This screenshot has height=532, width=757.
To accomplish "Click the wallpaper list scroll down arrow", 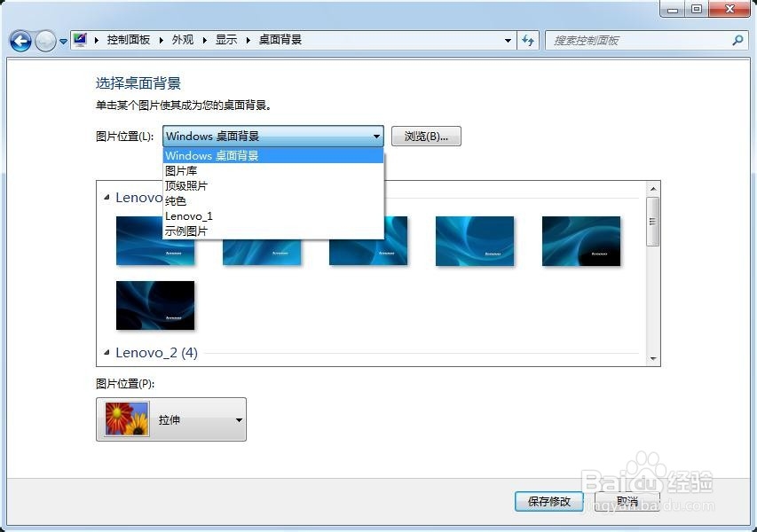I will [652, 358].
